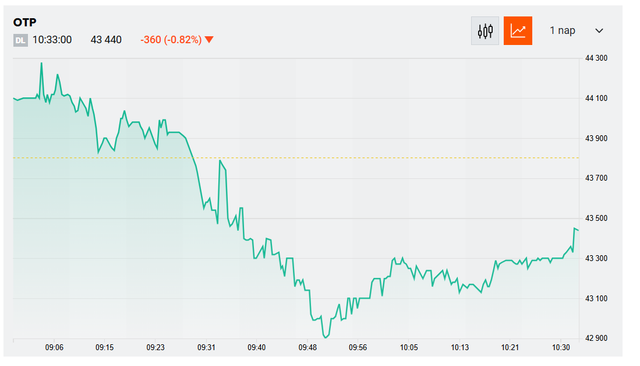Click the 10:21 time axis label
Viewport: 640px width, 366px height.
[510, 347]
